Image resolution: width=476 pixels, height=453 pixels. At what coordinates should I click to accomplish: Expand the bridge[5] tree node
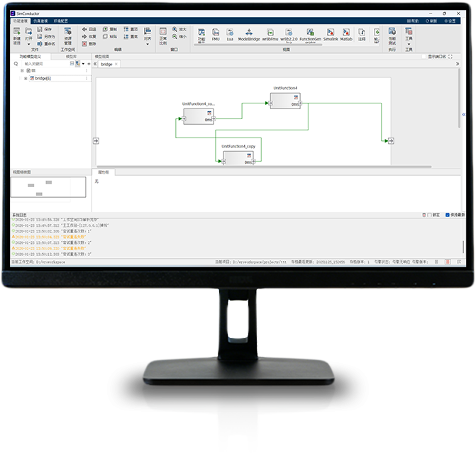coord(26,78)
